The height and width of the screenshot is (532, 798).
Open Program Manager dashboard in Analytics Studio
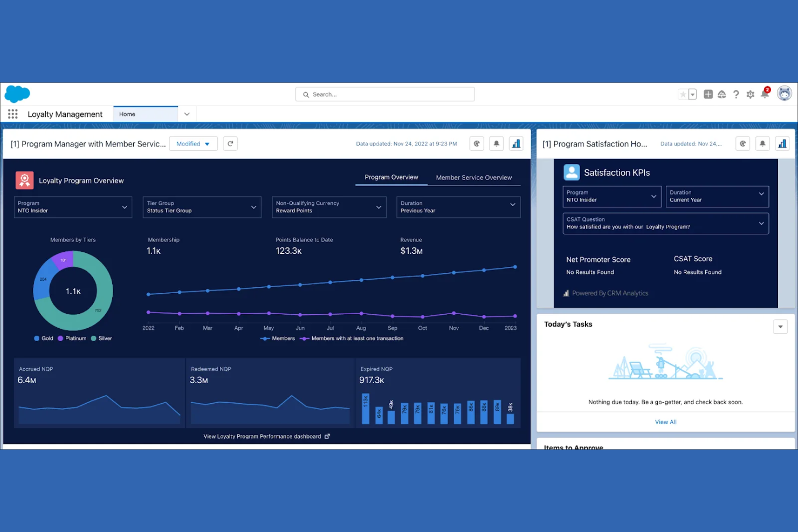516,144
